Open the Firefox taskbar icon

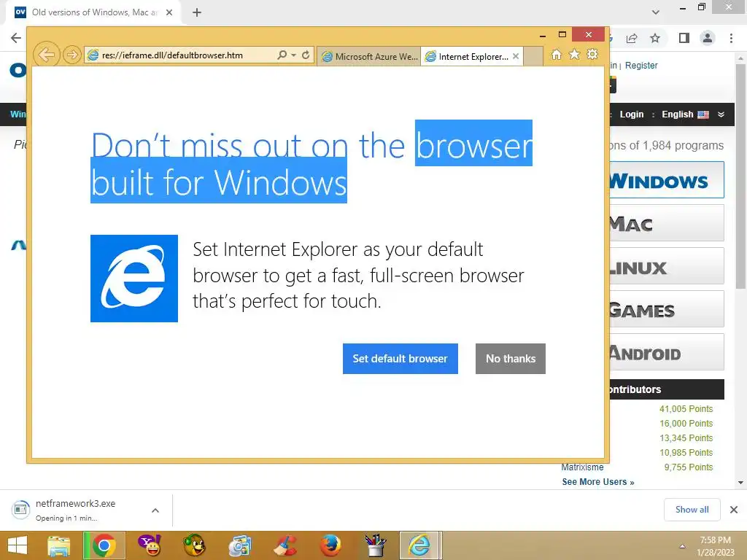(330, 545)
